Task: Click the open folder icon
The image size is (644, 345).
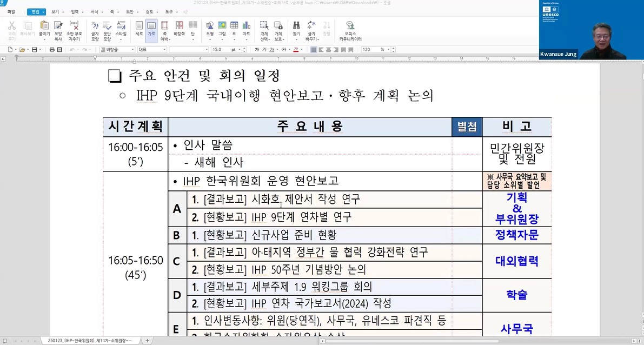Action: coord(22,50)
